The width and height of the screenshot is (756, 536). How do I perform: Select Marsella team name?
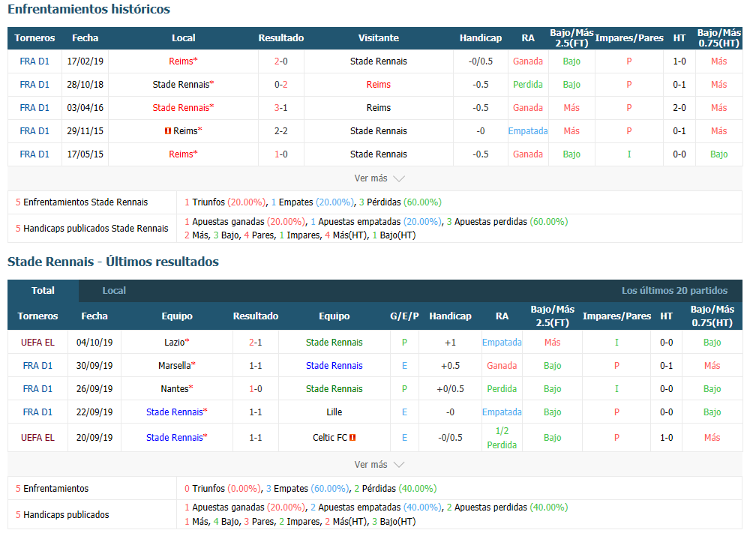pos(175,366)
